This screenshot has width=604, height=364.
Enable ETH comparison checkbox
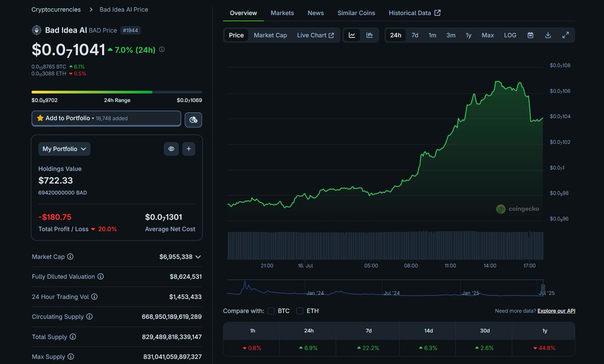pos(300,311)
